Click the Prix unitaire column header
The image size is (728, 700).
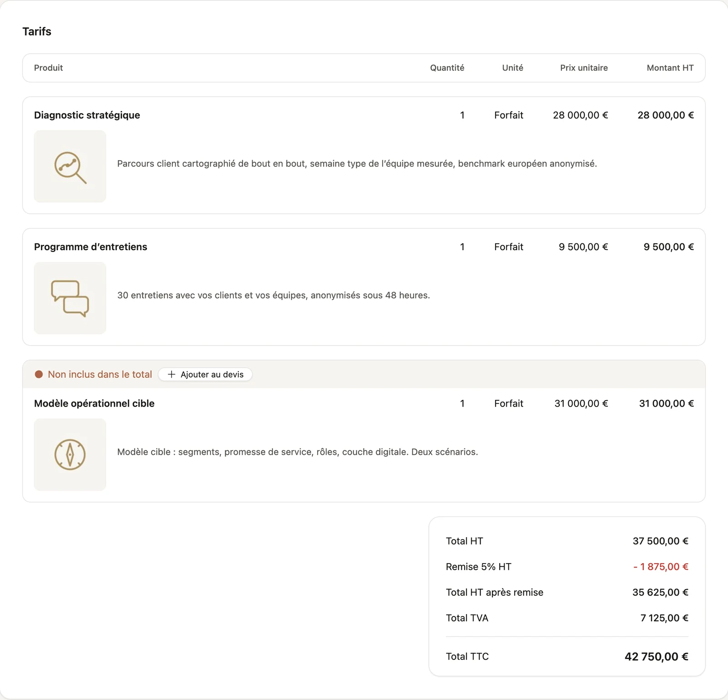tap(584, 68)
